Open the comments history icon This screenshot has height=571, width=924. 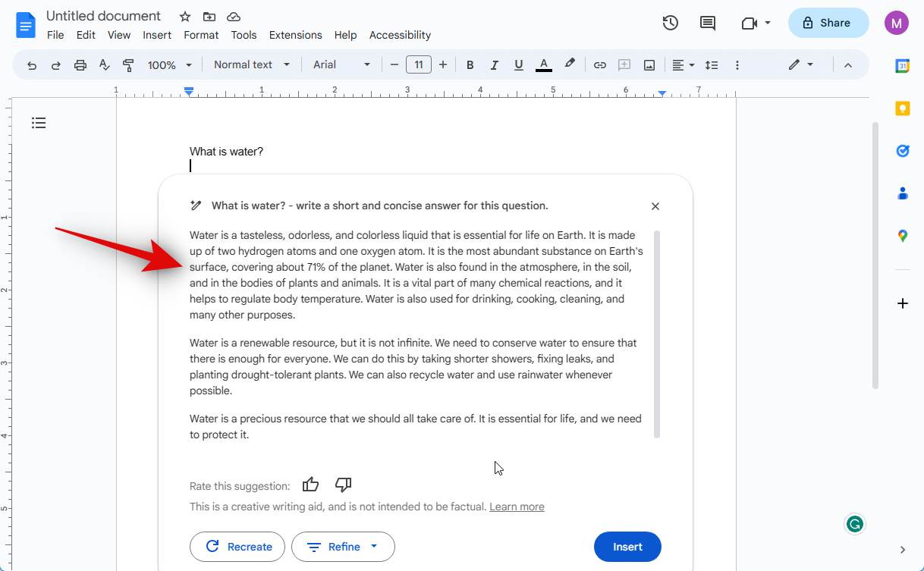707,23
